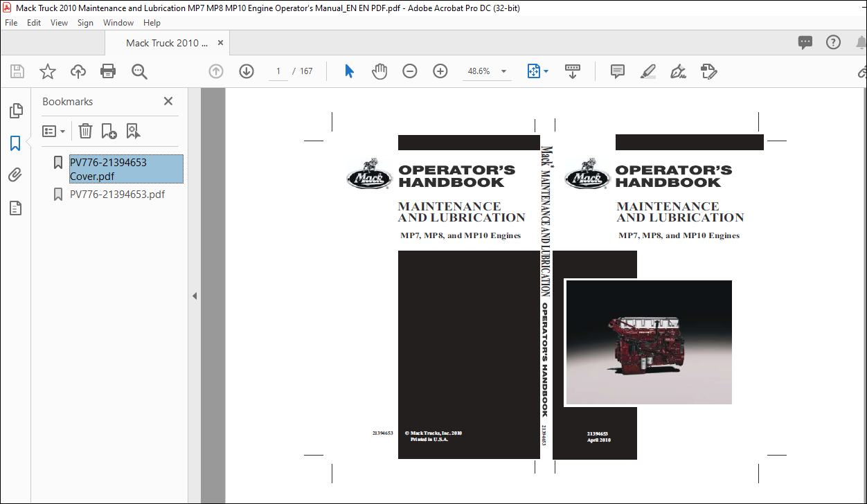The height and width of the screenshot is (504, 867).
Task: Add a sticky note comment
Action: 618,71
